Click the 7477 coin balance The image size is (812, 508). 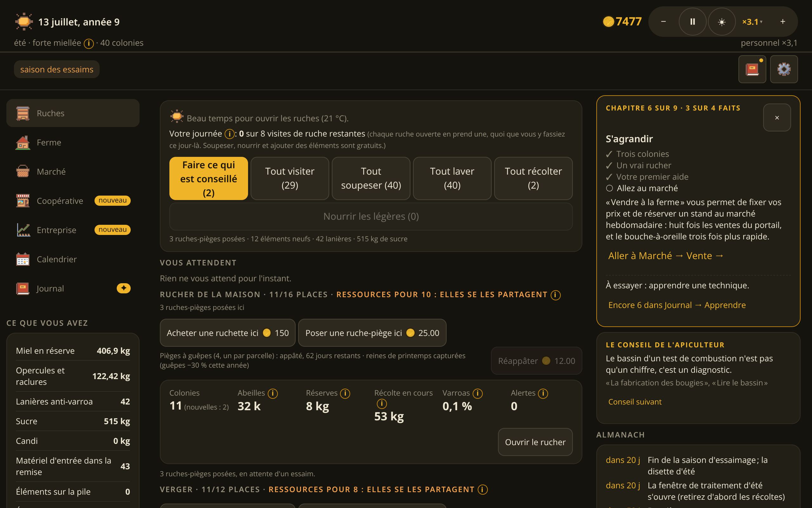[x=622, y=22]
